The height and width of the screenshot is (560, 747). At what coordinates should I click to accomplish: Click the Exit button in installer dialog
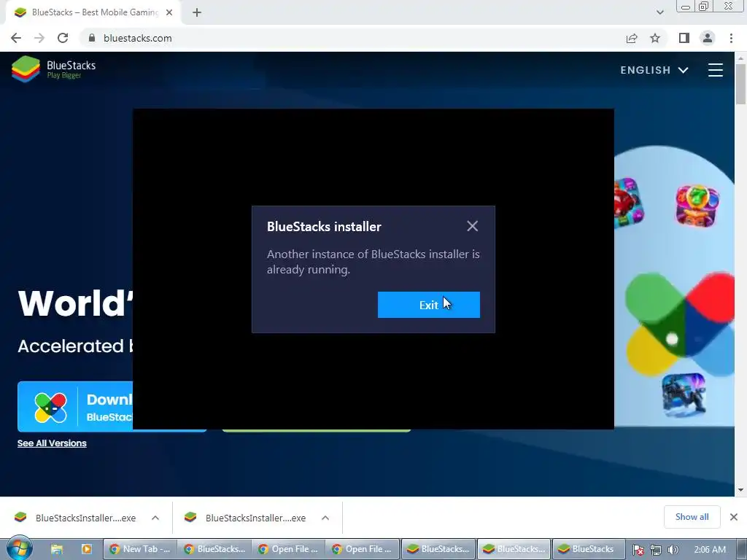[x=428, y=305]
